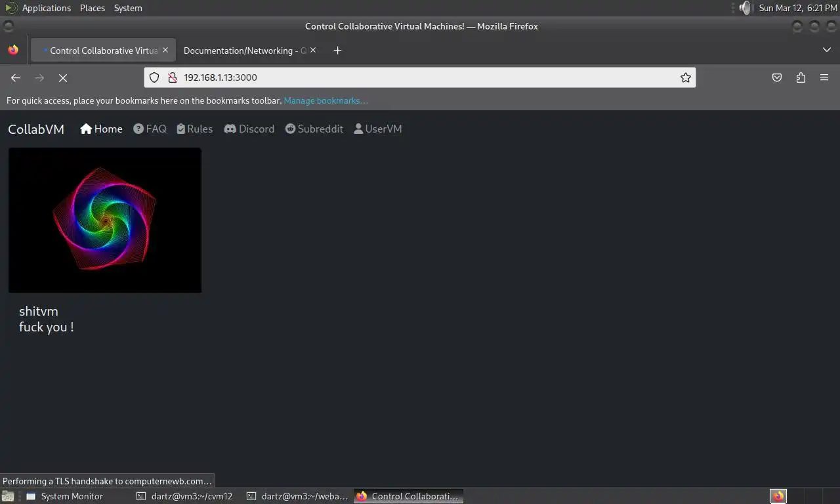Open the shitvm VM thumbnail
This screenshot has height=504, width=840.
click(105, 220)
